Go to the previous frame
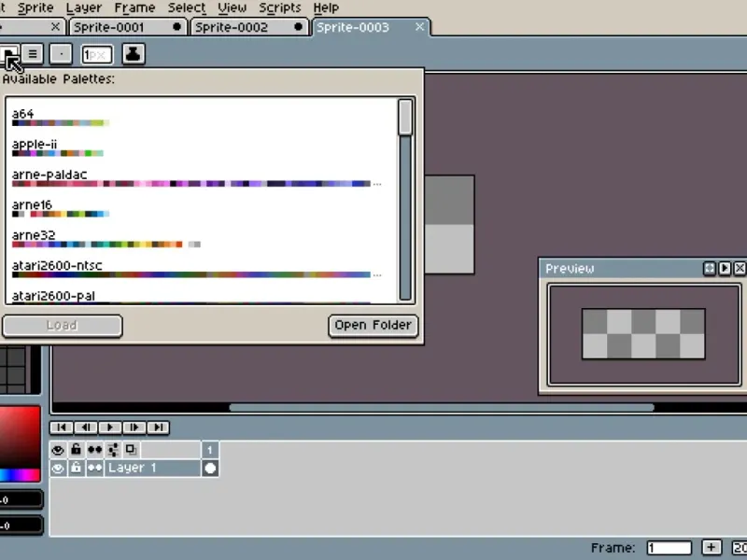 click(86, 427)
